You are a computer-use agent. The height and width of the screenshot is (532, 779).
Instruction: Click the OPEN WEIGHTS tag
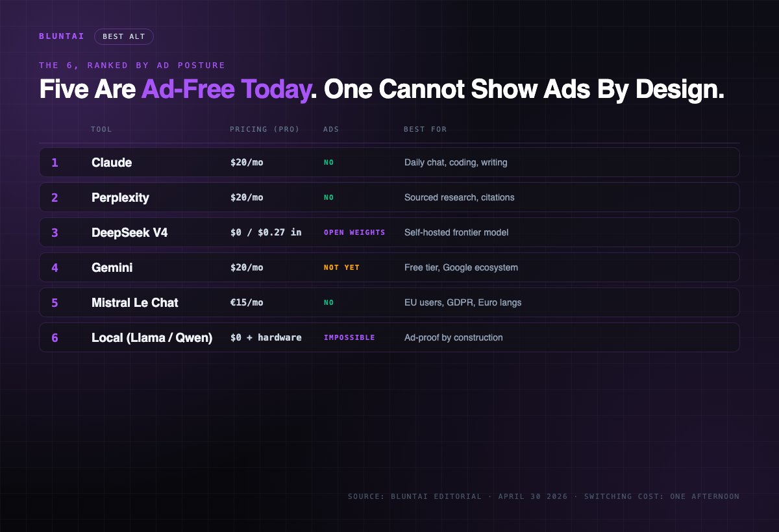click(354, 232)
